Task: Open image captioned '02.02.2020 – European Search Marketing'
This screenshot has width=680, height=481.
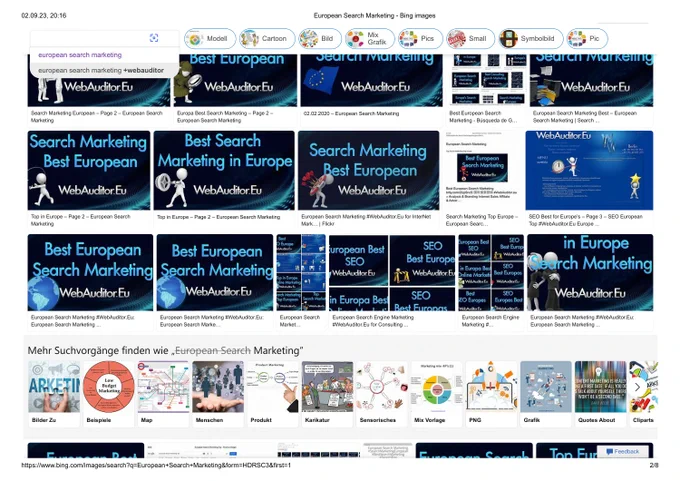Action: point(371,80)
